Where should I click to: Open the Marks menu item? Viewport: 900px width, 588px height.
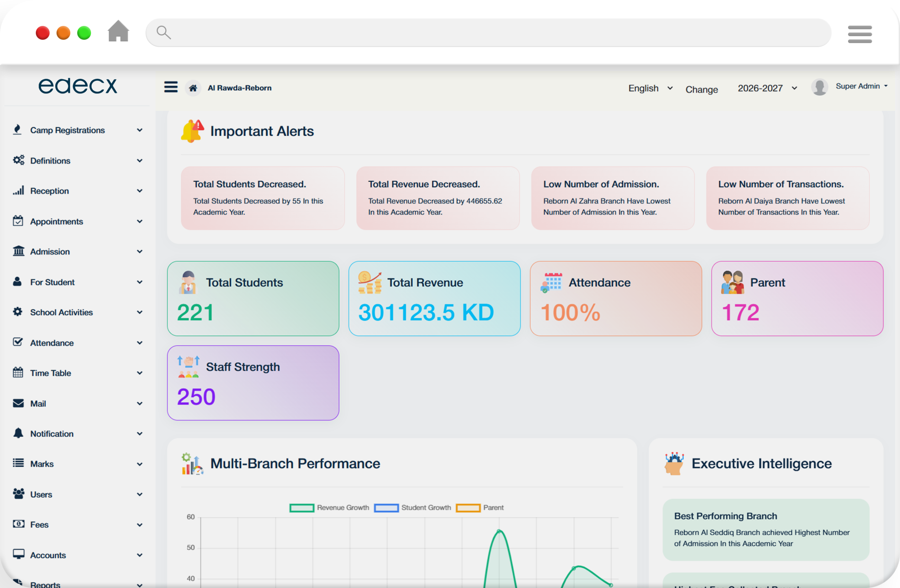[78, 464]
